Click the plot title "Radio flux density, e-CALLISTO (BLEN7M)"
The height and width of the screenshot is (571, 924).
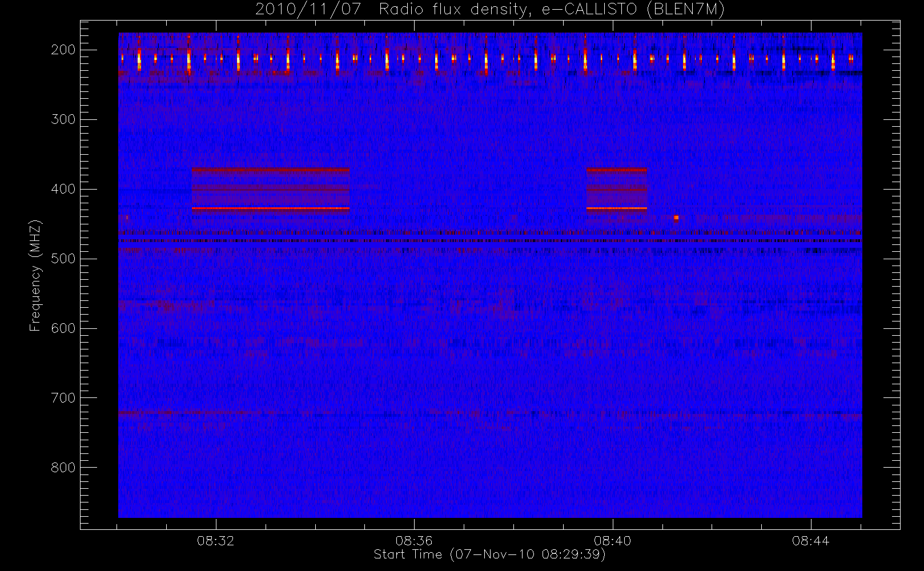coord(552,9)
